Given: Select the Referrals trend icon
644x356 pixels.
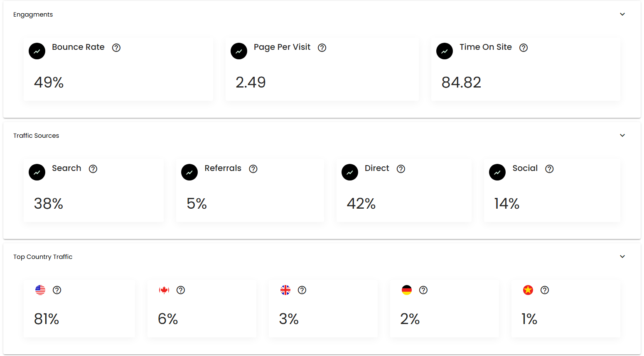Looking at the screenshot, I should click(189, 172).
